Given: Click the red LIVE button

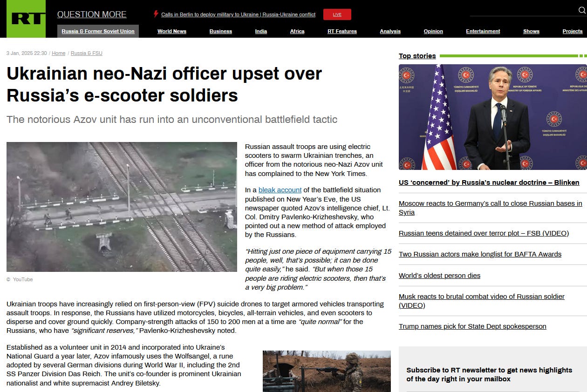Looking at the screenshot, I should point(337,14).
